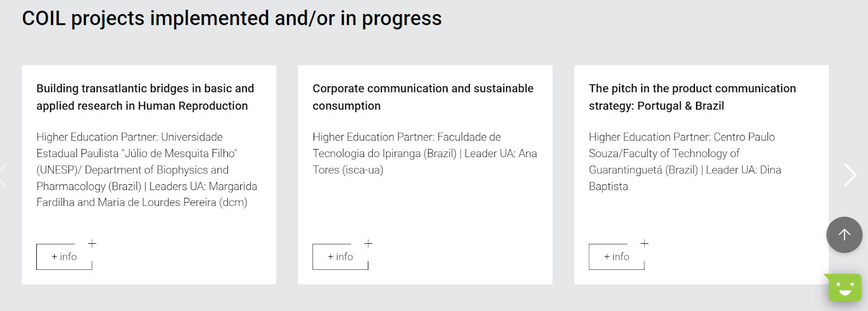The height and width of the screenshot is (311, 868).
Task: Click the scroll-to-top arrow button
Action: click(844, 235)
